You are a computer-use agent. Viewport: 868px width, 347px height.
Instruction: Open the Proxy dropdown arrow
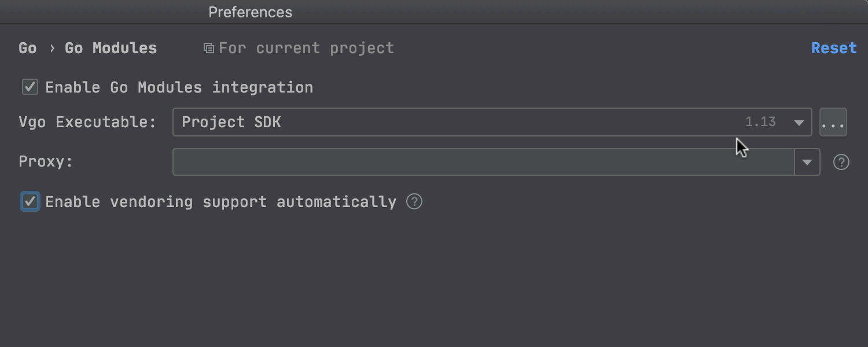coord(807,162)
